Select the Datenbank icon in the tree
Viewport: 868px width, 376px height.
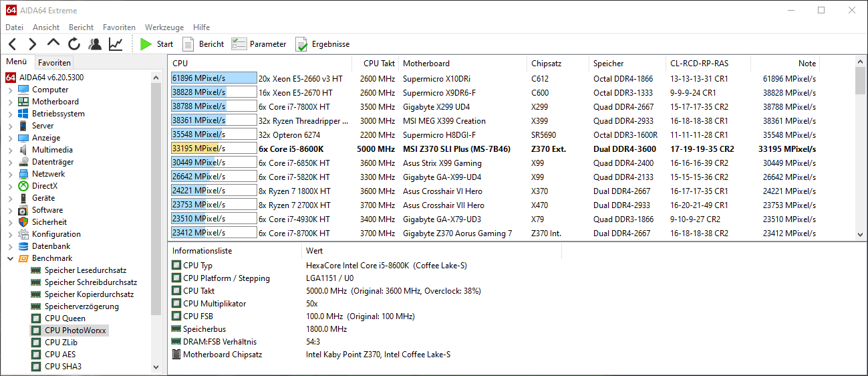pos(24,246)
